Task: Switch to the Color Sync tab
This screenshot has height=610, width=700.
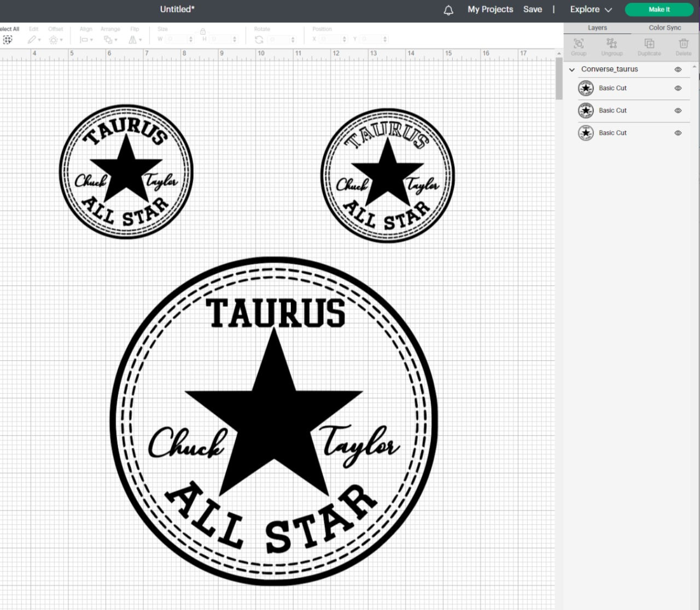Action: click(665, 27)
